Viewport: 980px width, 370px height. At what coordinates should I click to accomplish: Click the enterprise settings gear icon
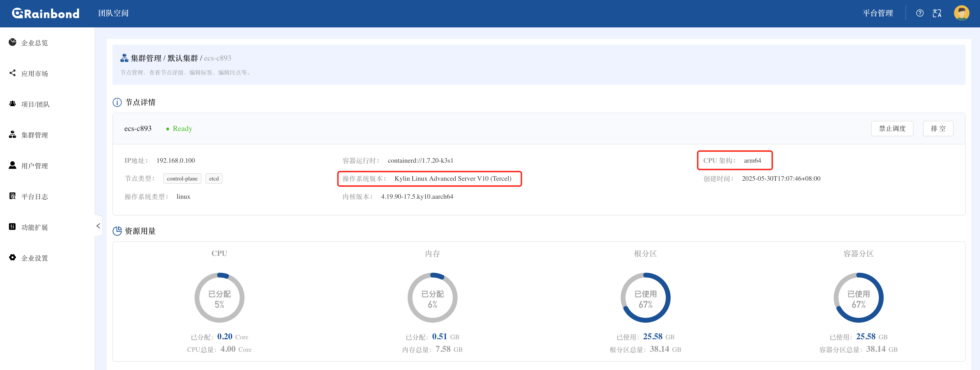tap(12, 258)
